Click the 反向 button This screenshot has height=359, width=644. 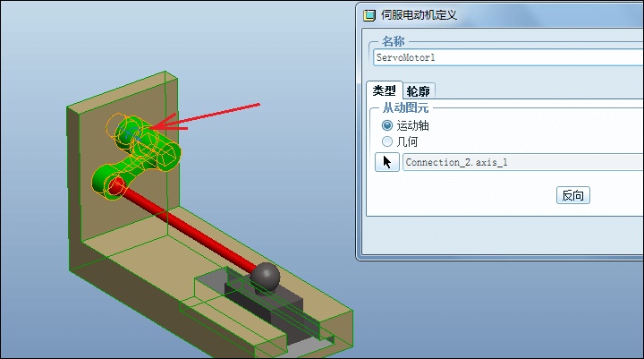pyautogui.click(x=573, y=195)
